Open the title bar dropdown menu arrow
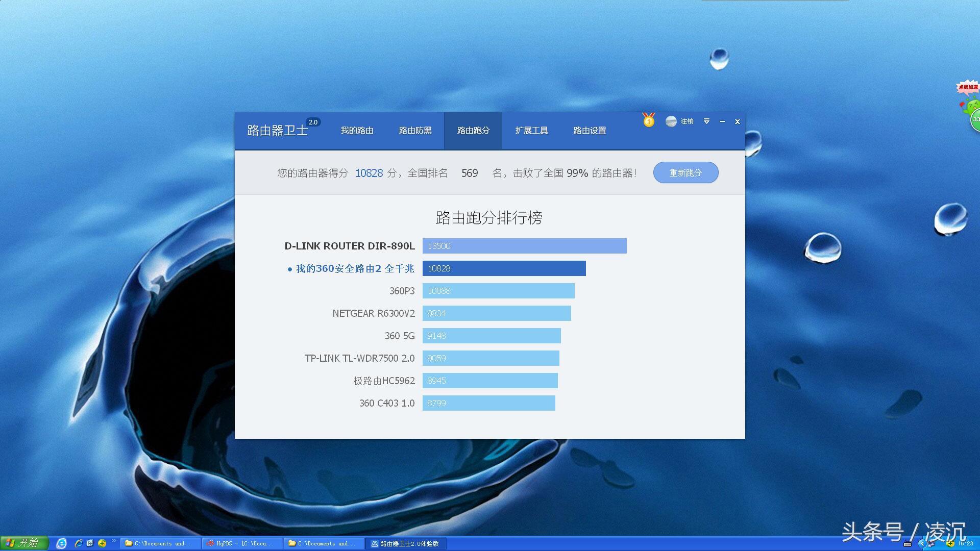Image resolution: width=980 pixels, height=551 pixels. [x=706, y=121]
